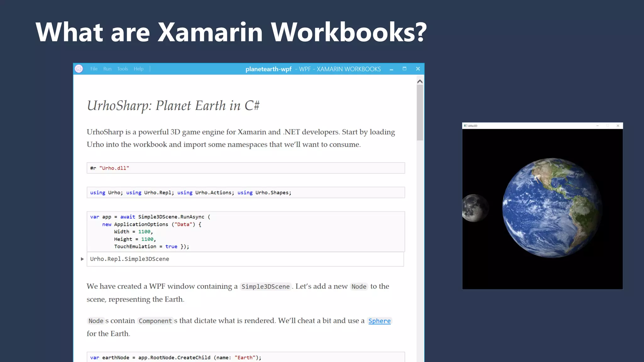Click the inline Component code text

pyautogui.click(x=155, y=321)
